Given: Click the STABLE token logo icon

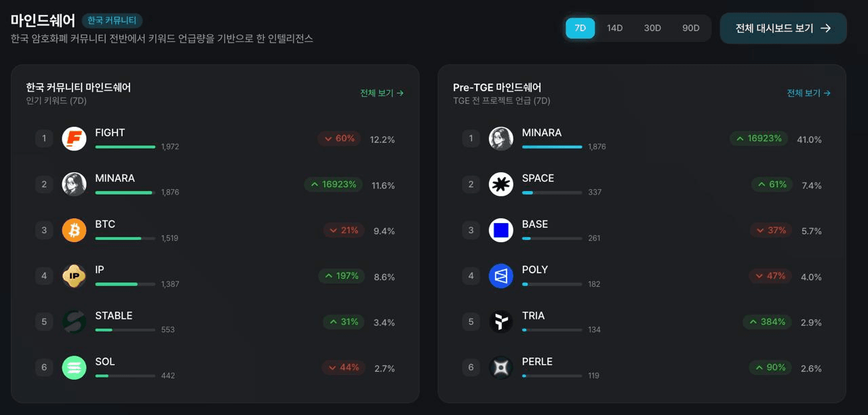Looking at the screenshot, I should tap(74, 322).
